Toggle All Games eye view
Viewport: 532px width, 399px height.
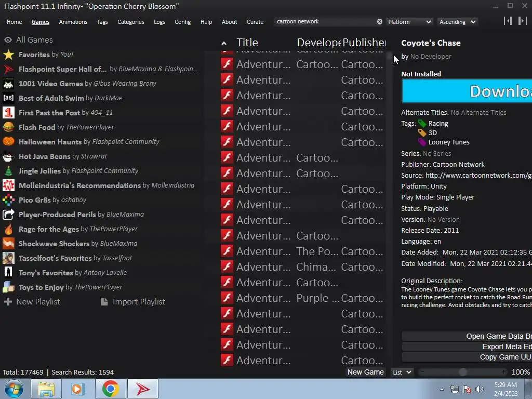[x=8, y=39]
